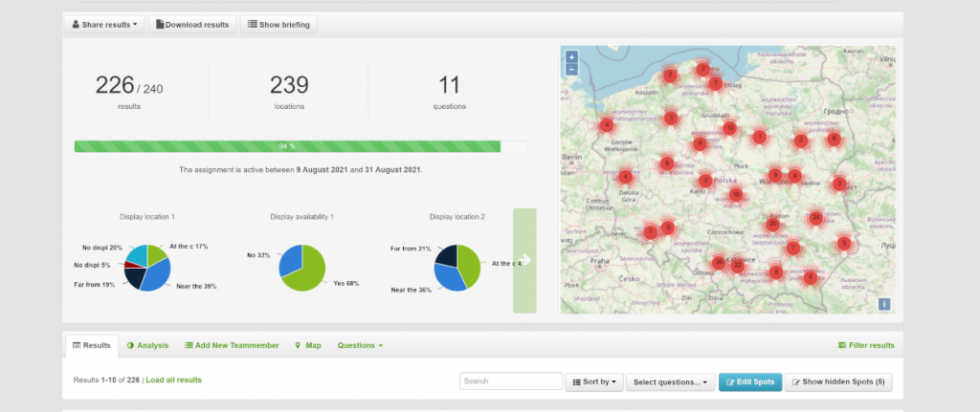Click the map cluster marker labeled 36
Image resolution: width=980 pixels, height=412 pixels.
click(719, 262)
